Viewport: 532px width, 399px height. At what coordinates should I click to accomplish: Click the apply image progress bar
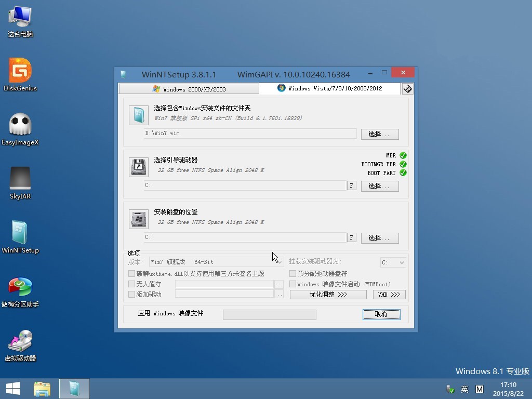click(x=269, y=314)
